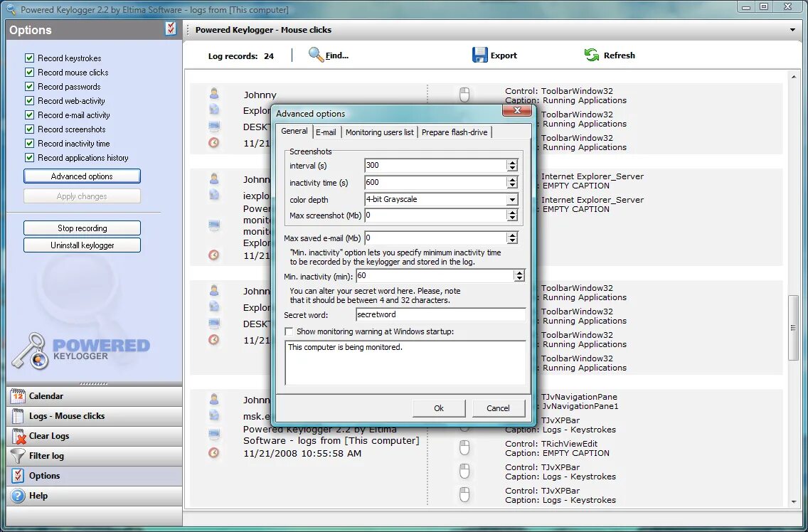
Task: Click the Find magnifier icon
Action: point(316,55)
